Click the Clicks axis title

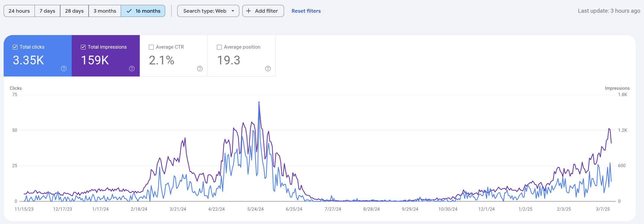(x=16, y=88)
